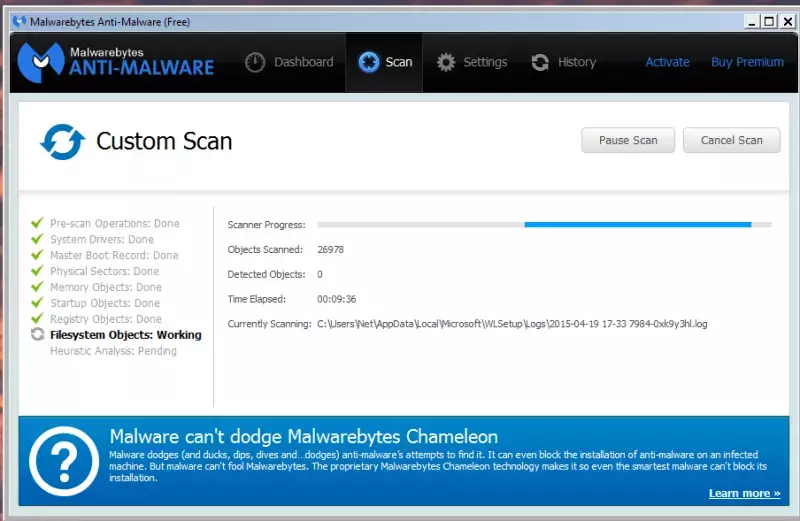Click the Master Boot Record checkmark
The width and height of the screenshot is (800, 521).
[37, 255]
